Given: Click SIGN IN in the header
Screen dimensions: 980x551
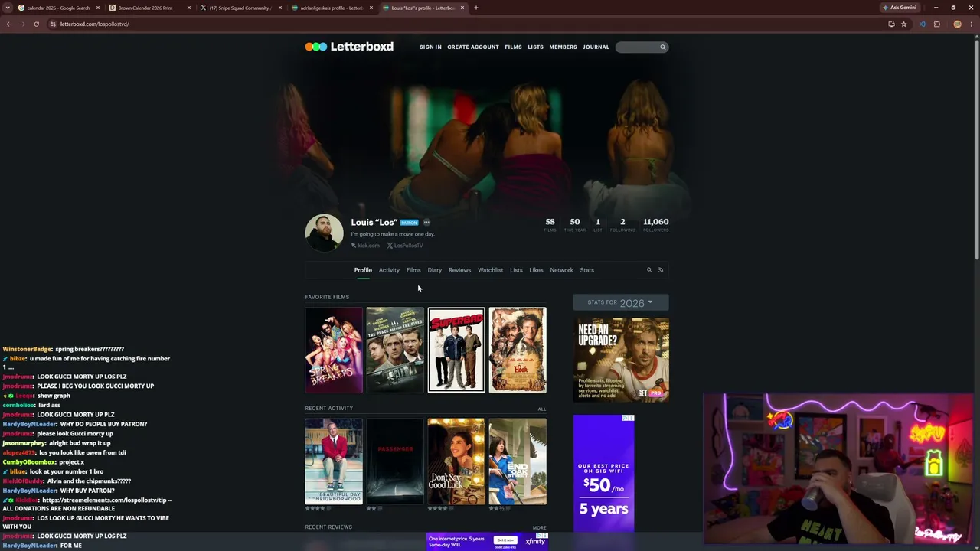Looking at the screenshot, I should point(430,47).
